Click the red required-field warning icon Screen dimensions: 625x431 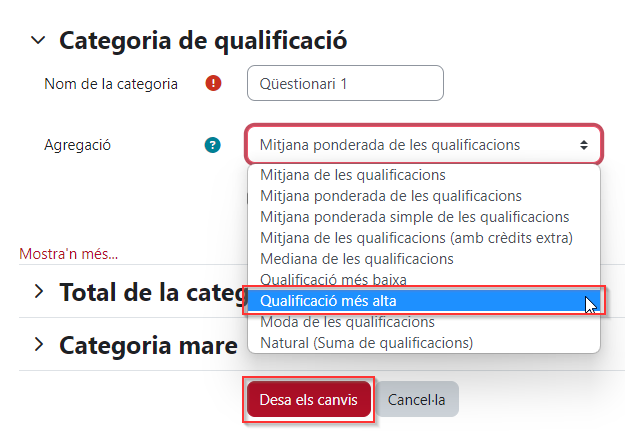point(213,83)
